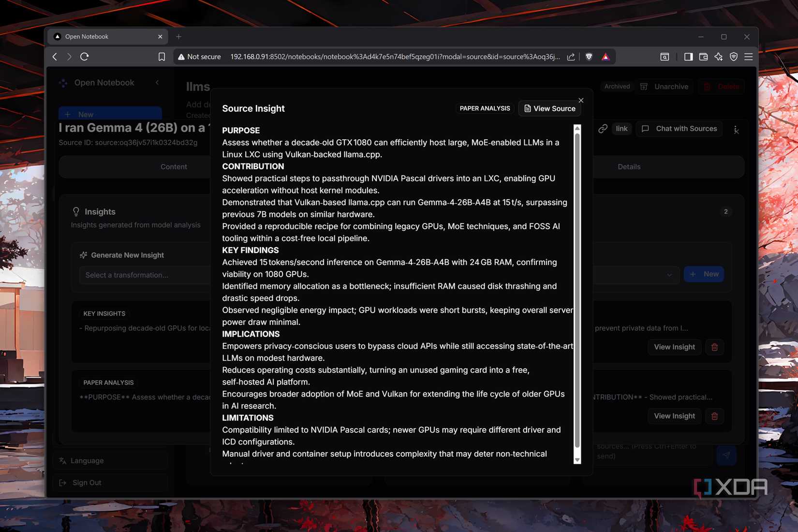Open the Brave VPN icon

click(734, 57)
